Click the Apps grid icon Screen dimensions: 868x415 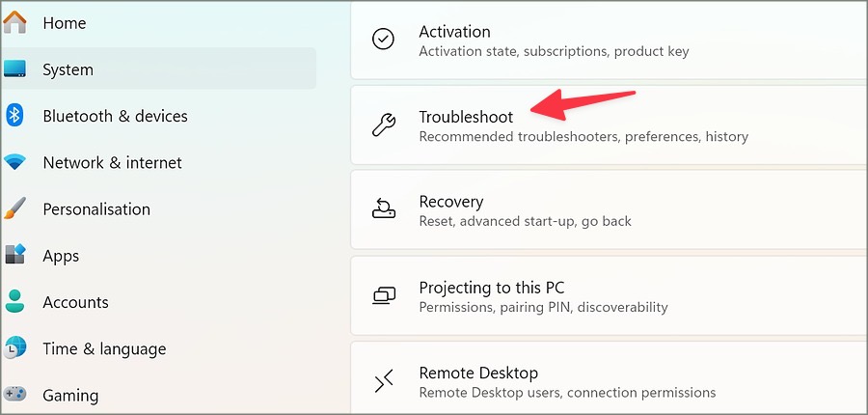click(x=15, y=256)
